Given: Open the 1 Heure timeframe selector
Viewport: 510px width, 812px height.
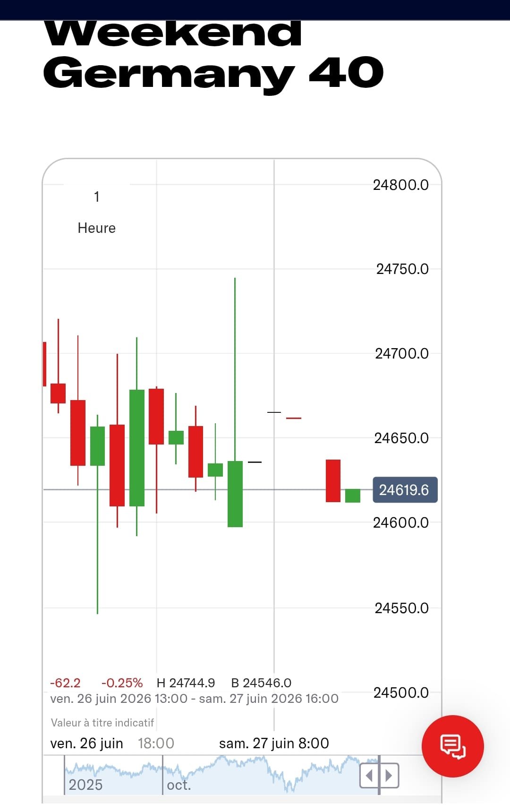Looking at the screenshot, I should click(x=96, y=212).
